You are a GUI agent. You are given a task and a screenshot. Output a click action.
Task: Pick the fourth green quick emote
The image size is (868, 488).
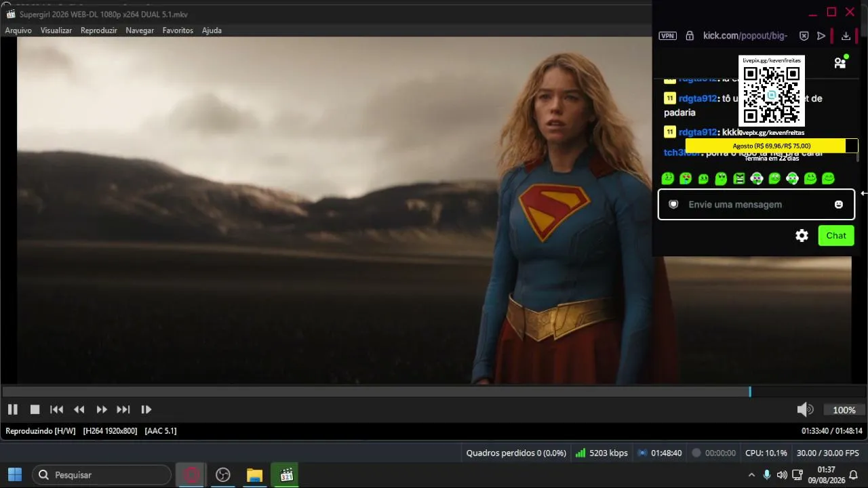click(721, 178)
